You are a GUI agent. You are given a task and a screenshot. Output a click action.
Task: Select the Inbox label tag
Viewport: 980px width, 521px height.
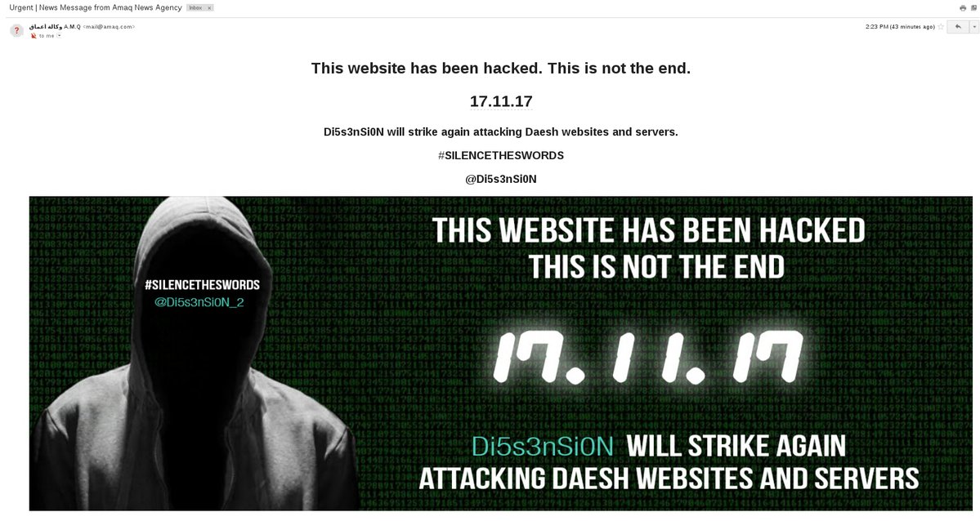coord(195,8)
